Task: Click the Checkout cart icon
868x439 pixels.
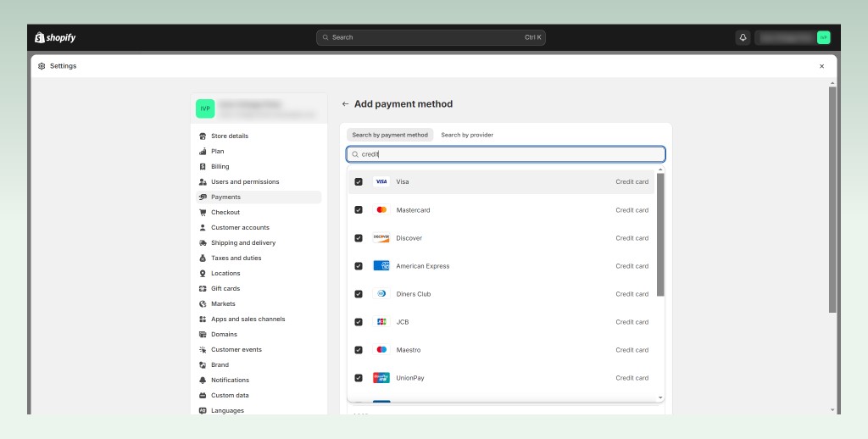Action: pos(203,212)
